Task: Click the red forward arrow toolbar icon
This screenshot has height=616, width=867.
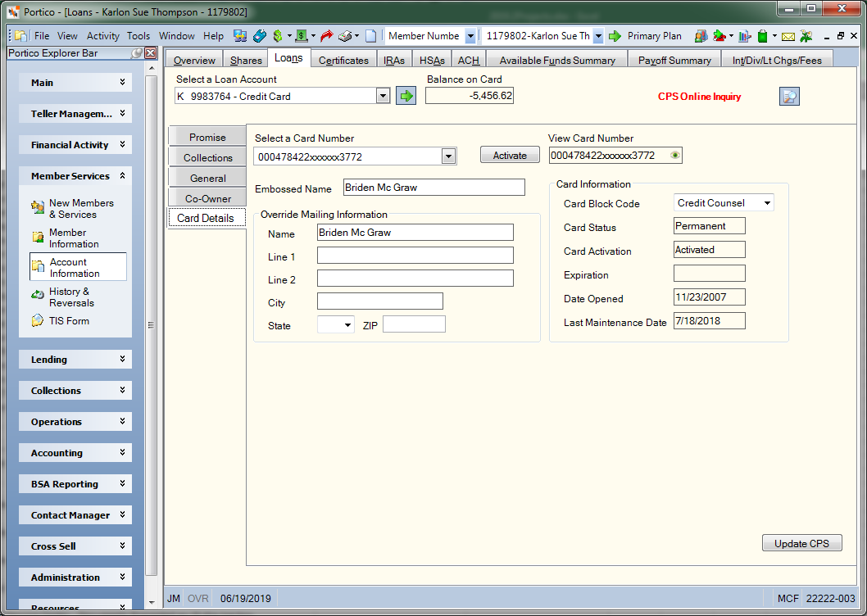Action: pos(327,36)
